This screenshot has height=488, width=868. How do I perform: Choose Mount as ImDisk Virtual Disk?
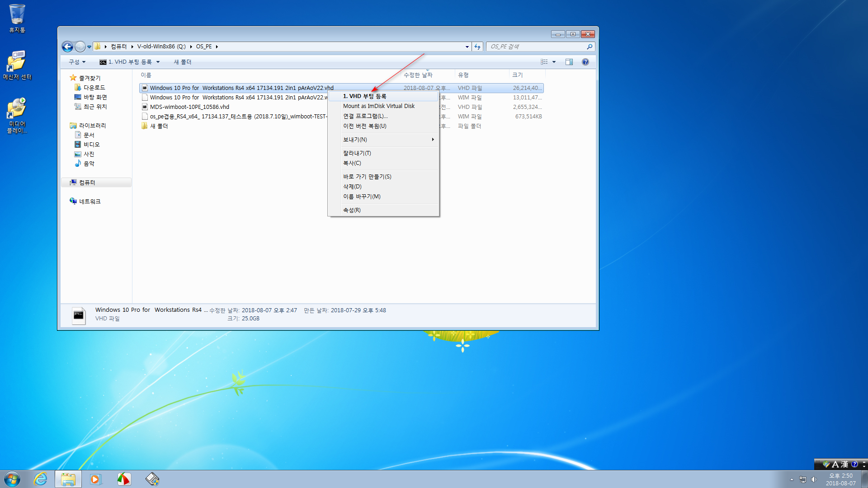383,106
